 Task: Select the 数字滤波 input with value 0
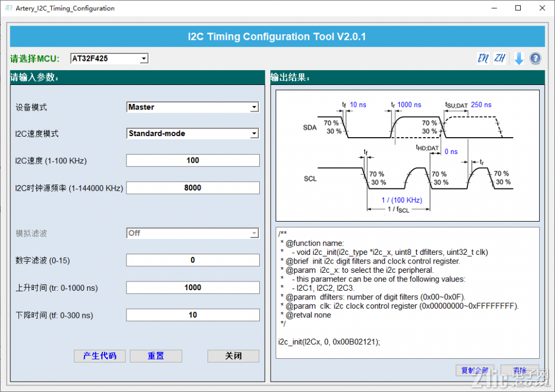click(x=193, y=260)
